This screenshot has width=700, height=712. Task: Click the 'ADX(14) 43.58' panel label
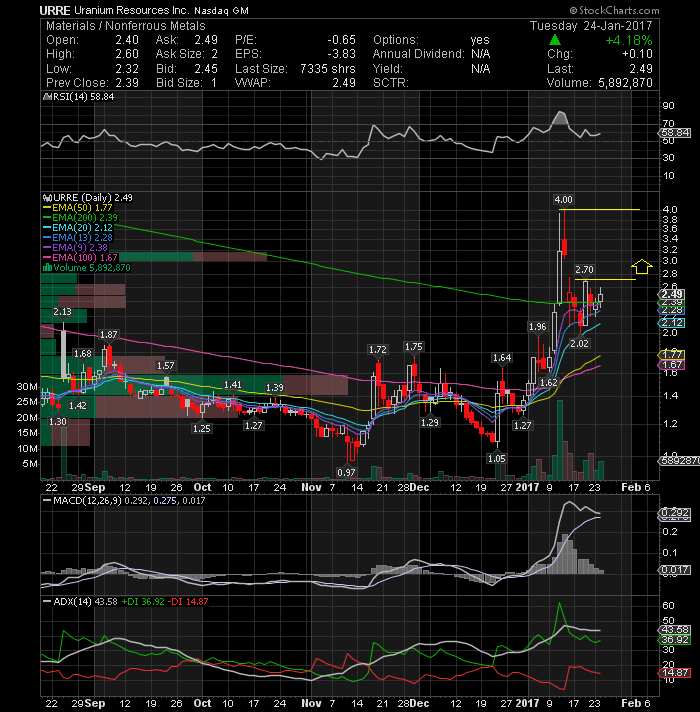[85, 601]
